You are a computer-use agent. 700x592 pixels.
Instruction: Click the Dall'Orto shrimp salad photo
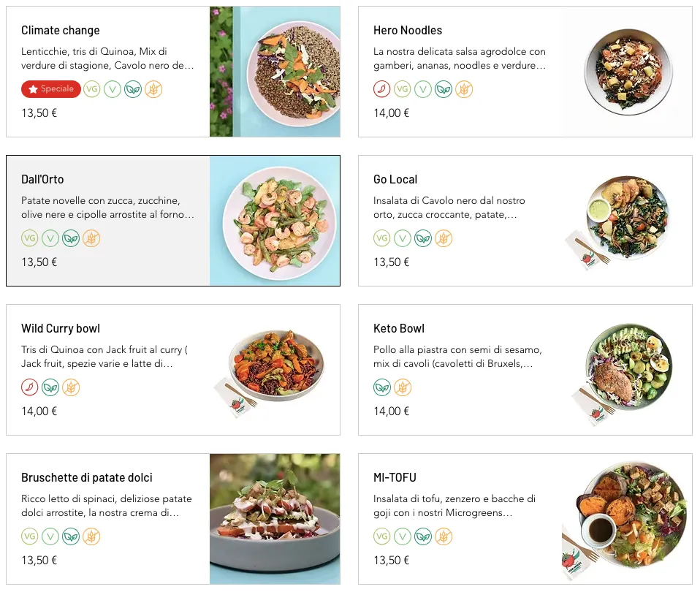(275, 221)
